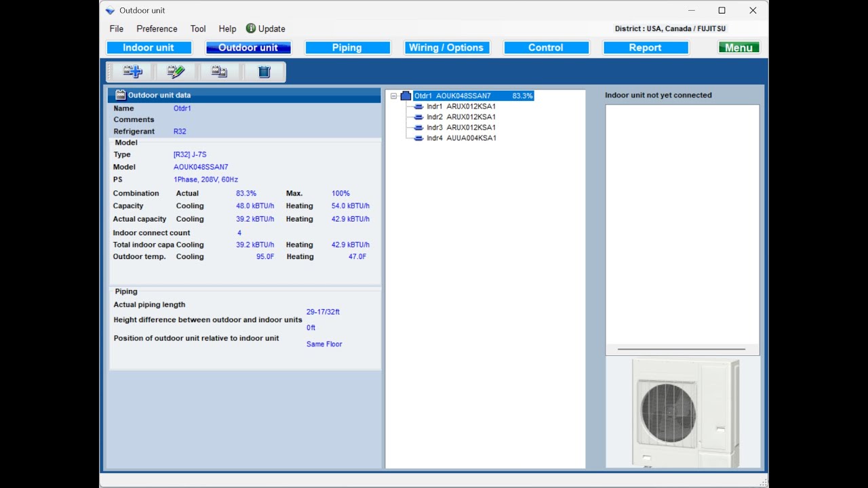Open the Preference menu

tap(157, 28)
